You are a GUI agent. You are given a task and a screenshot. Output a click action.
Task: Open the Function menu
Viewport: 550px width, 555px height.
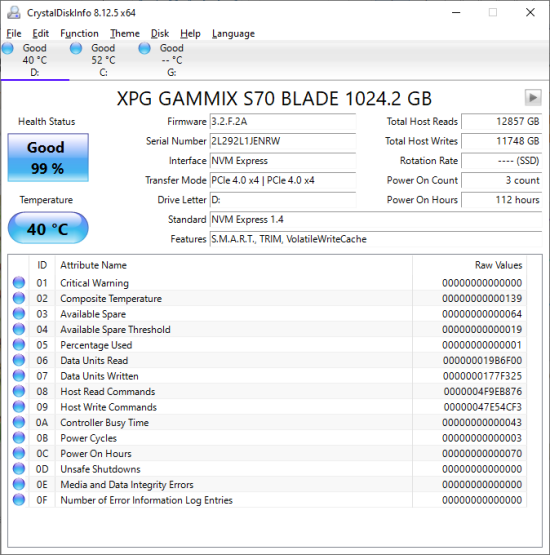(79, 34)
